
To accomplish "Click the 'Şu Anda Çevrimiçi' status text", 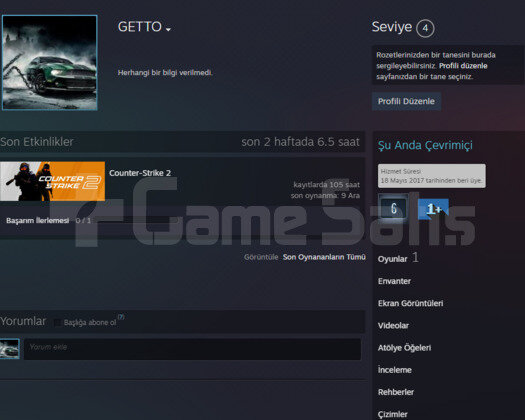I will pos(425,145).
